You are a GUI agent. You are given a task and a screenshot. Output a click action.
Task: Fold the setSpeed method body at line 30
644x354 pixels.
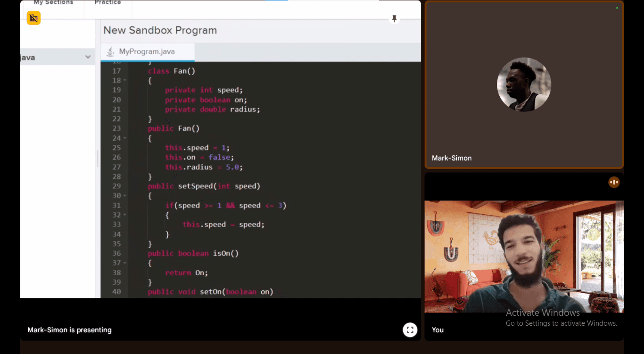[x=125, y=196]
